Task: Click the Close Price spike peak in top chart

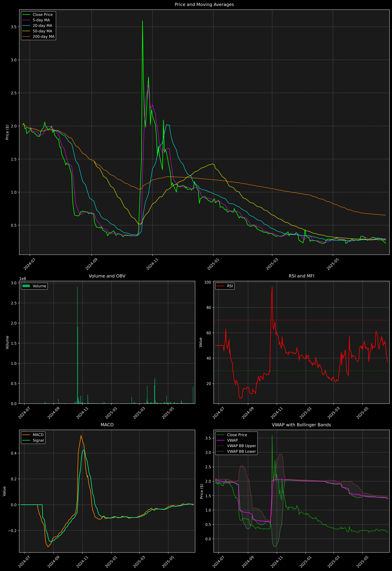Action: pos(142,21)
